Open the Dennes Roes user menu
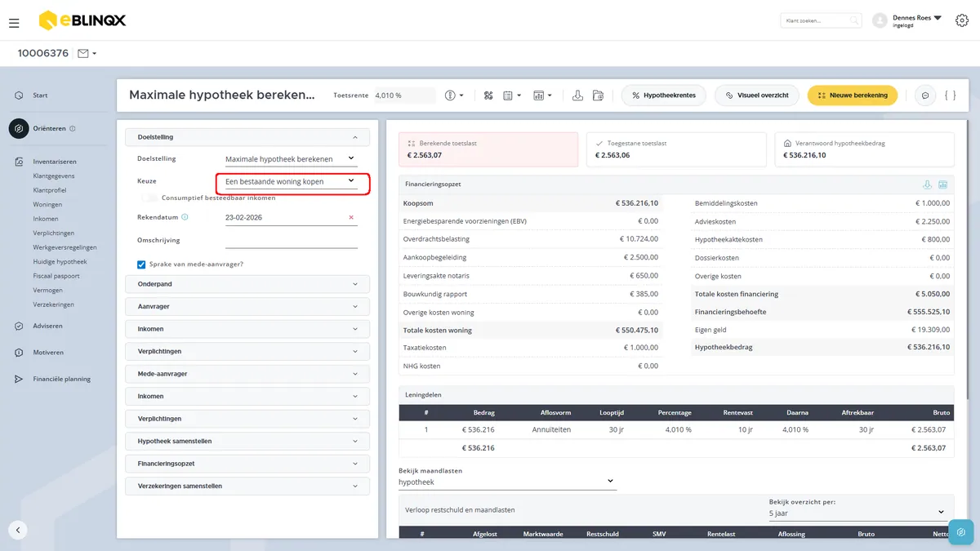 906,20
